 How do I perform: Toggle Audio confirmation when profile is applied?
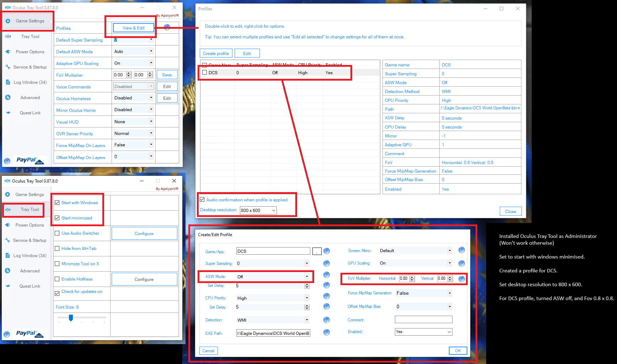tap(202, 200)
